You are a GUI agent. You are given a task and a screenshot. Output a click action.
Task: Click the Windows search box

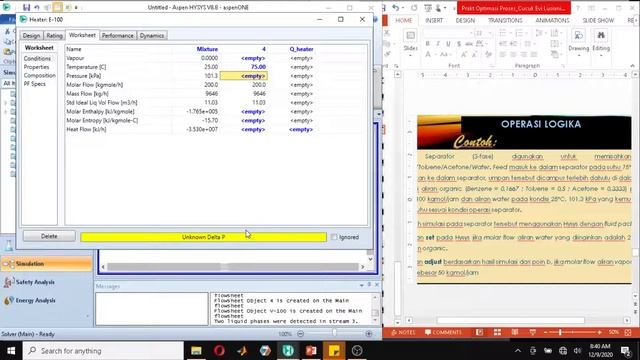[103, 351]
